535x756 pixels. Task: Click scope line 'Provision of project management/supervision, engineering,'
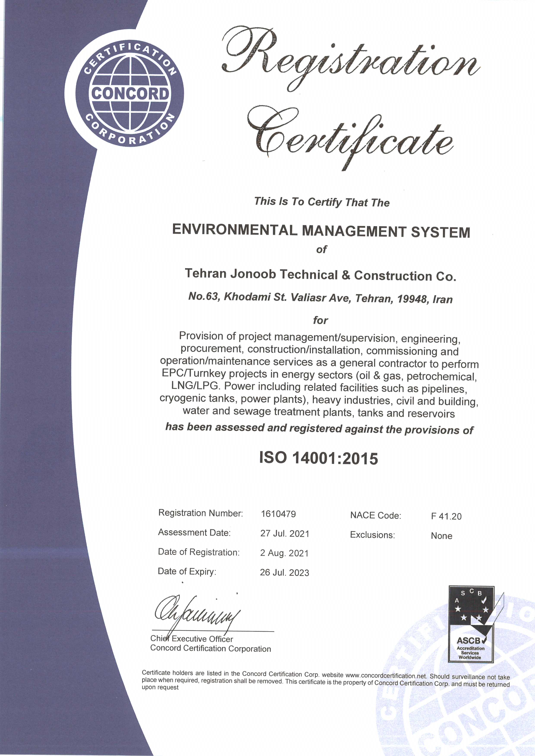[x=319, y=338]
